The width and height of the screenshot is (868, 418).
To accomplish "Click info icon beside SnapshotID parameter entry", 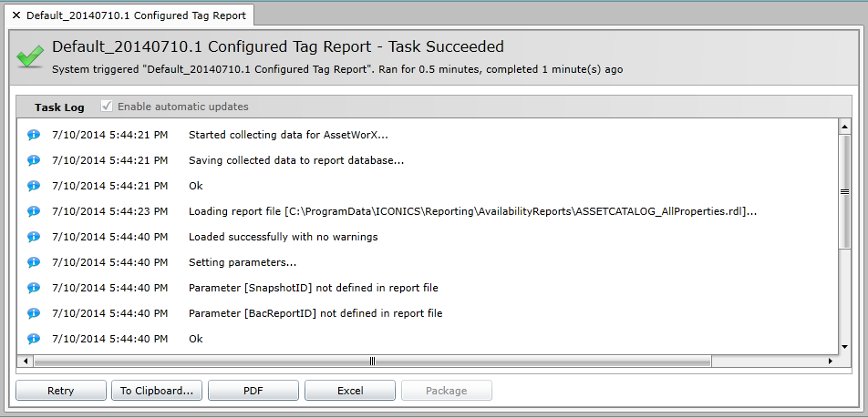I will coord(34,288).
